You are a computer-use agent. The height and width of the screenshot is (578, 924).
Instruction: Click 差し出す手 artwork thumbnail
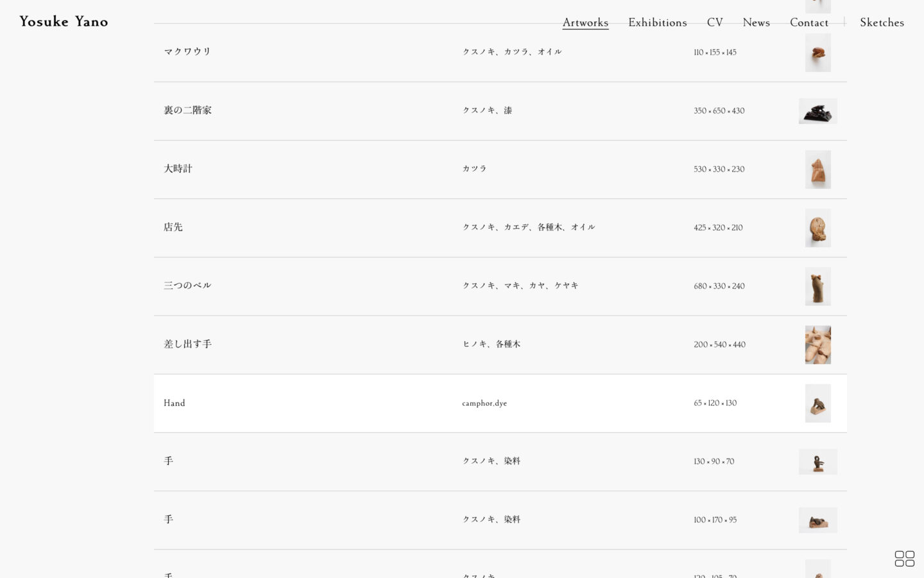817,345
